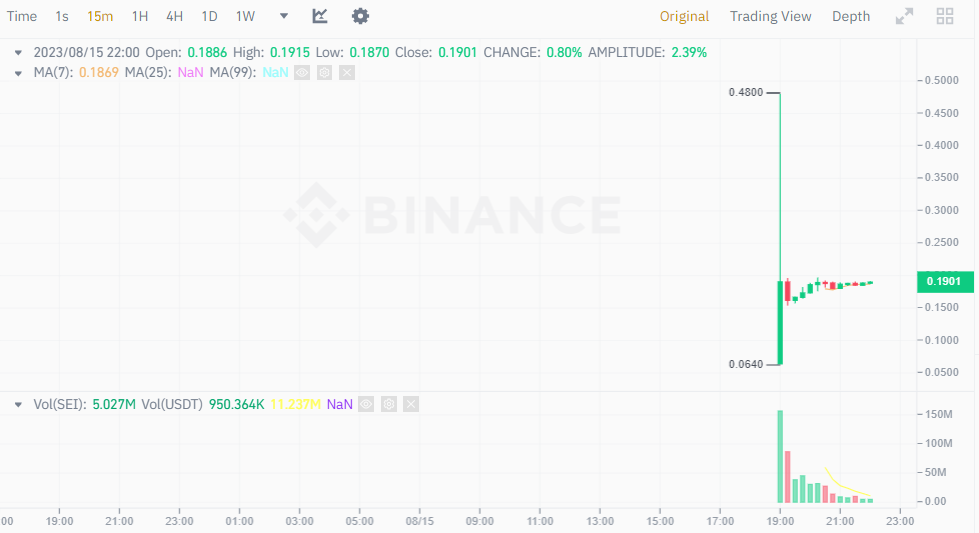979x533 pixels.
Task: Select the 1D interval
Action: [x=209, y=16]
